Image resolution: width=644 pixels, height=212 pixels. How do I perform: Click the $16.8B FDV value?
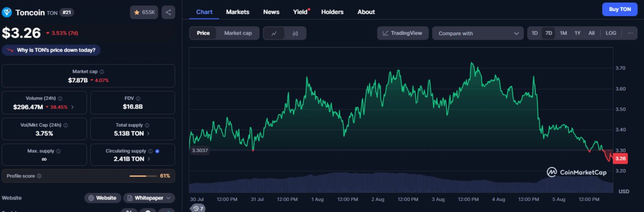pyautogui.click(x=133, y=107)
